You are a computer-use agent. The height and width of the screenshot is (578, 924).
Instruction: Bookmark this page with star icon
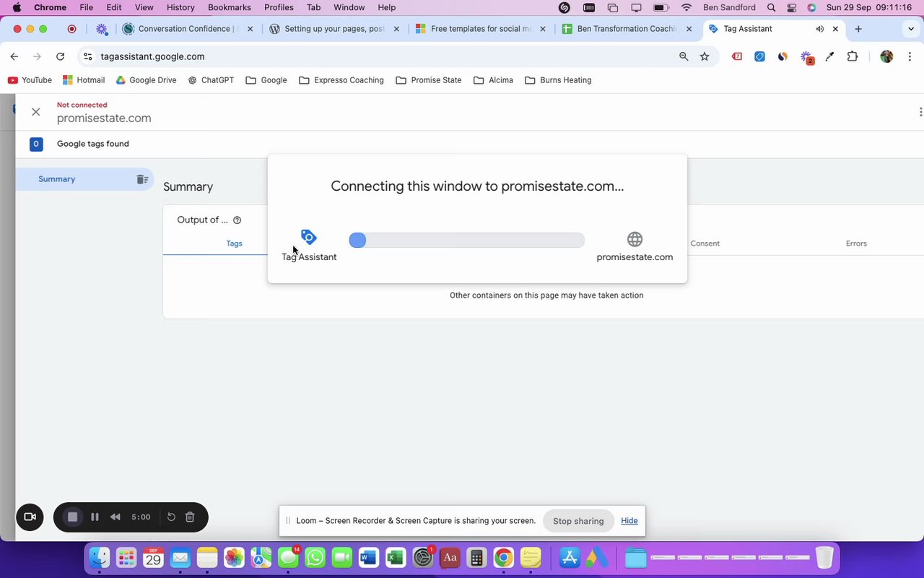705,56
